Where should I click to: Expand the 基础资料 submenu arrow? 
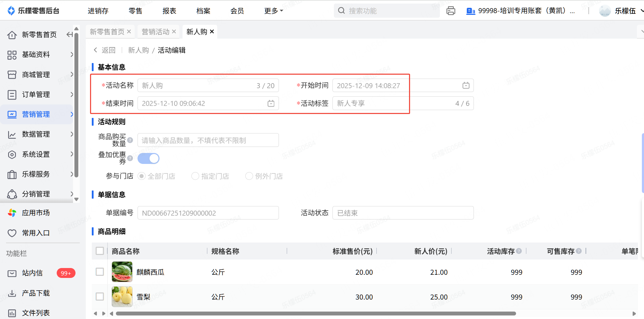[72, 55]
